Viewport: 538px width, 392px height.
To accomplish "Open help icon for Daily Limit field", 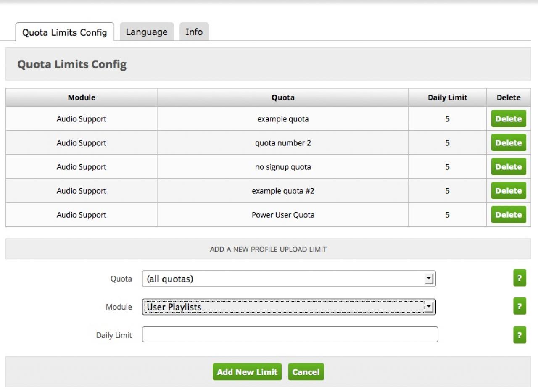I will 520,335.
